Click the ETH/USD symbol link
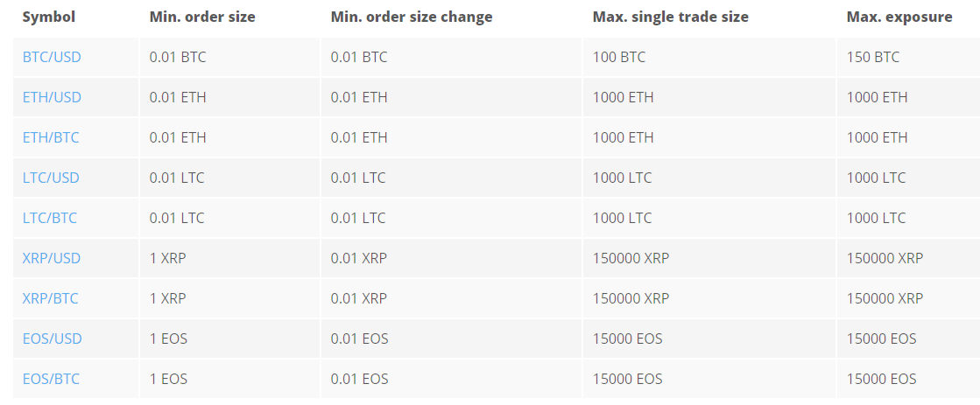Screen dimensions: 980x405 [52, 97]
